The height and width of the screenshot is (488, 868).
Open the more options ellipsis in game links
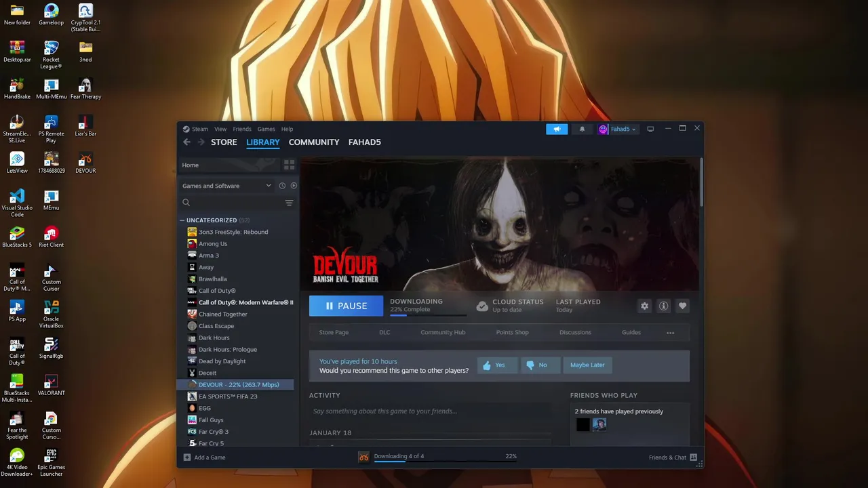click(x=670, y=333)
